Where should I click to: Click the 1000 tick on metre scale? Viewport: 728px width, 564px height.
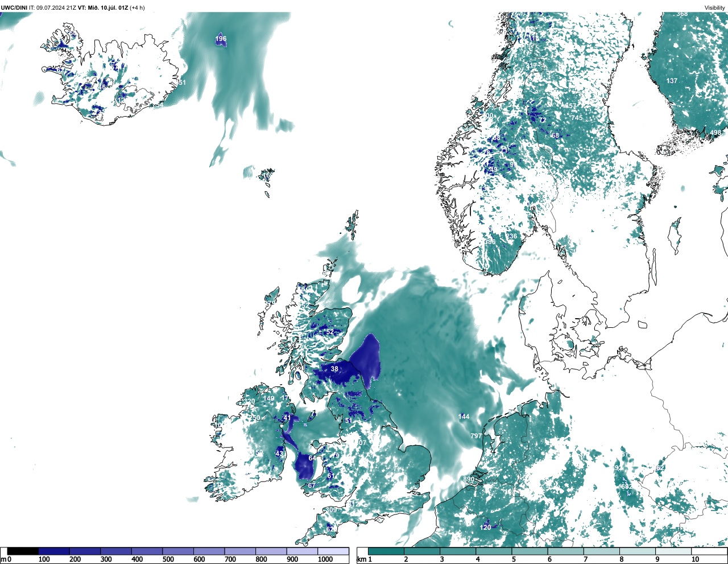point(325,559)
